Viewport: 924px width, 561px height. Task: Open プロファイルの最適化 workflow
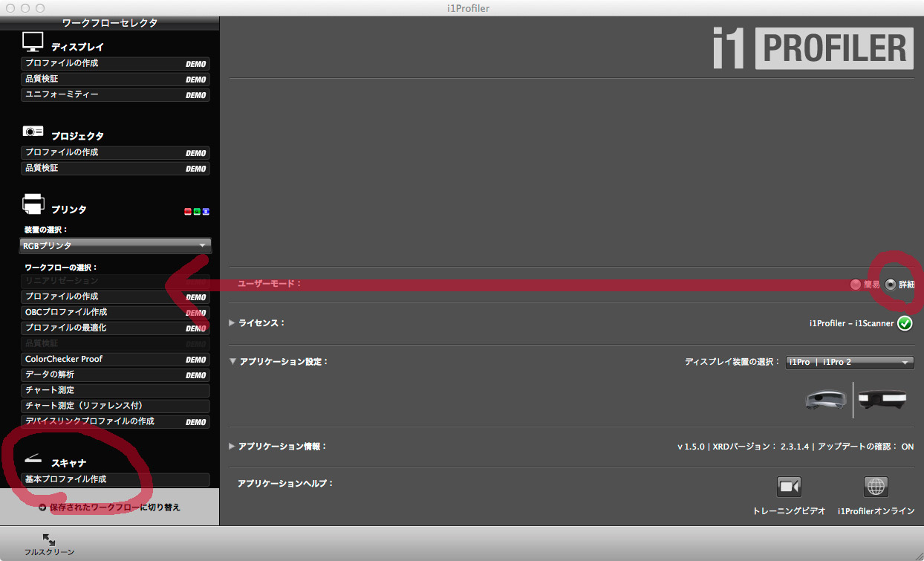click(115, 328)
